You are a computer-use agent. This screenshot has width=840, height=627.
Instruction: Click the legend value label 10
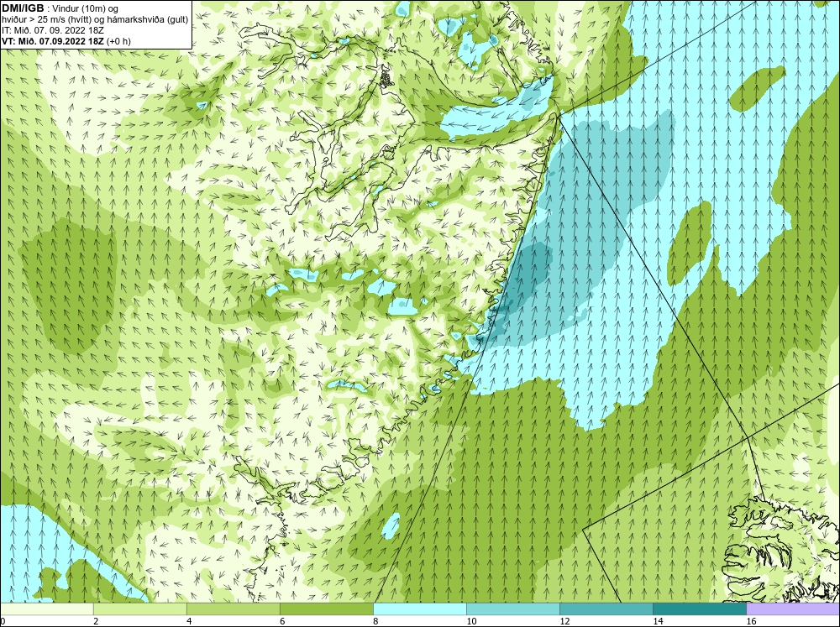click(x=471, y=621)
